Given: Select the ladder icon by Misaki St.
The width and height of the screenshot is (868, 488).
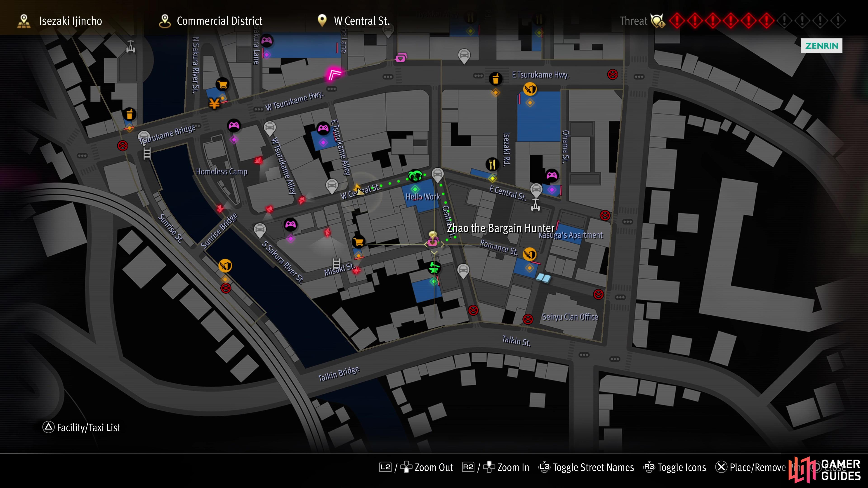Looking at the screenshot, I should (336, 264).
